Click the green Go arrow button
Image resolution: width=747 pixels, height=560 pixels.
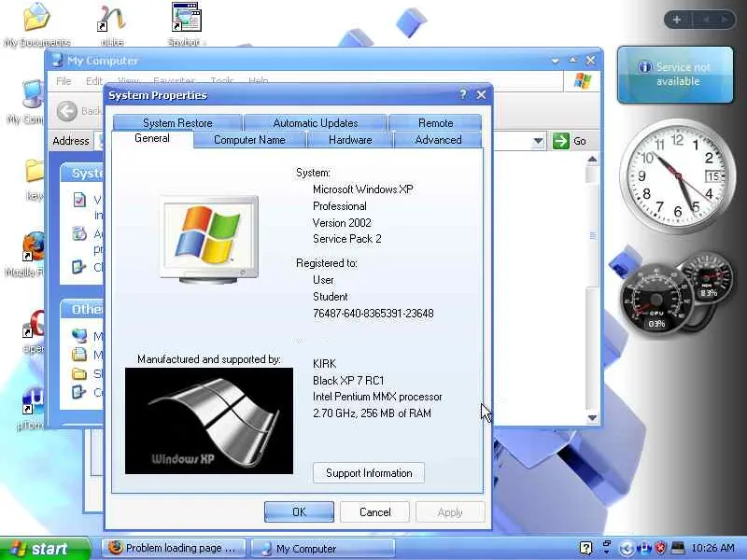coord(561,141)
